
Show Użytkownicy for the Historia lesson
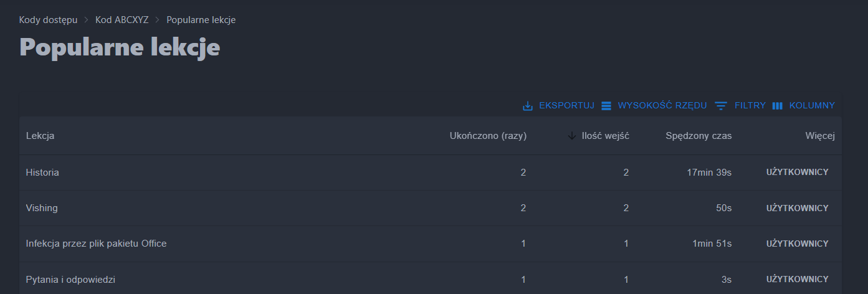click(797, 173)
